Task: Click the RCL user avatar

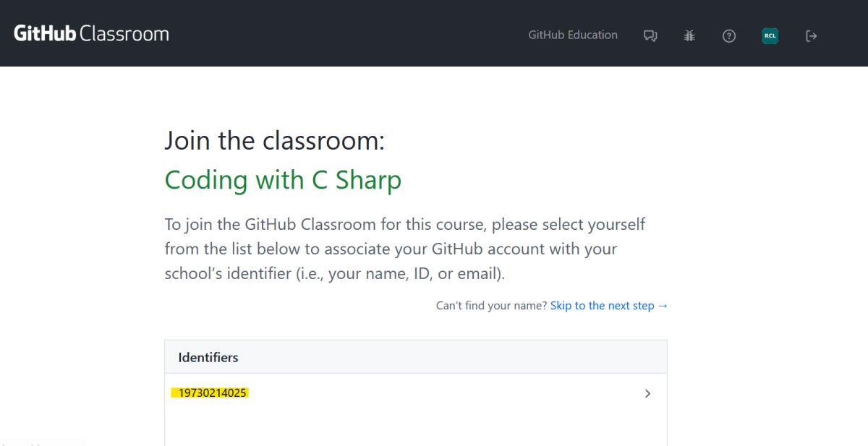Action: (x=770, y=35)
